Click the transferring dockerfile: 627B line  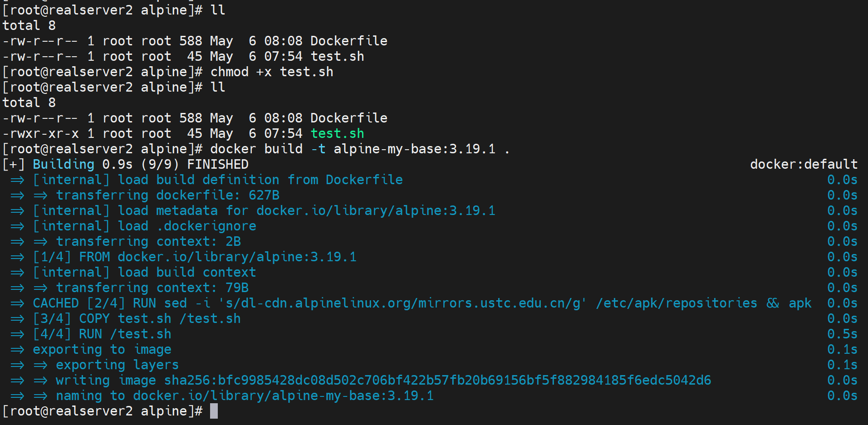167,195
